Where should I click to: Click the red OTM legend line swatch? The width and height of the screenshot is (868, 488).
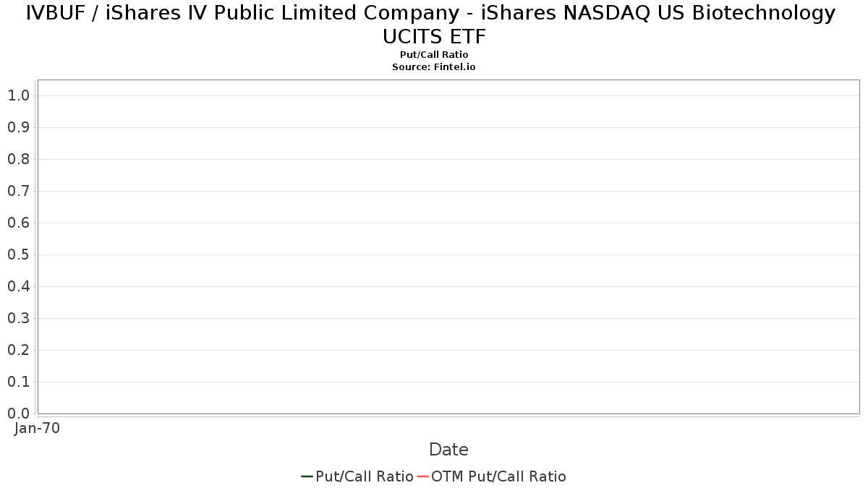coord(422,476)
